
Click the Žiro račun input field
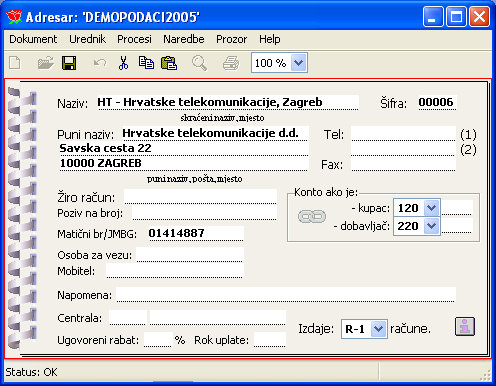pos(200,196)
